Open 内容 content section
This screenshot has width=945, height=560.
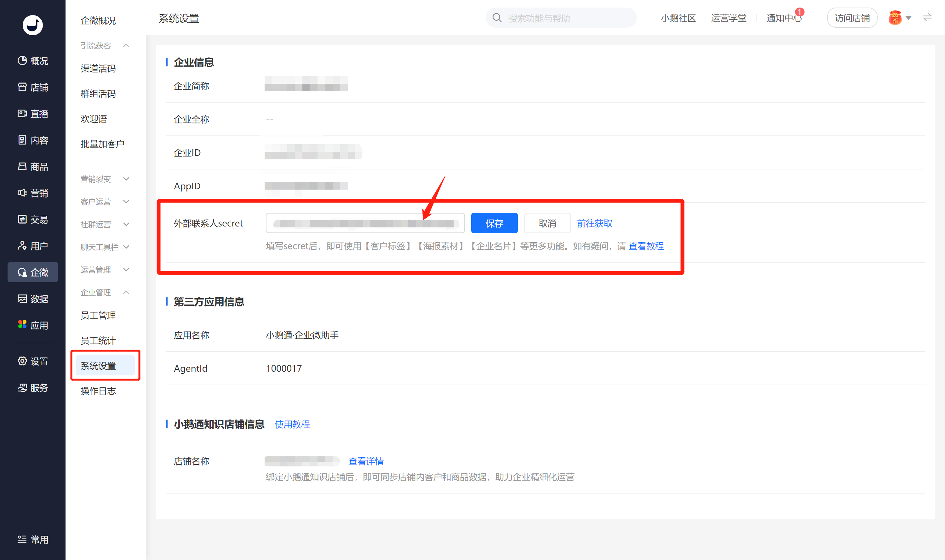tap(33, 140)
